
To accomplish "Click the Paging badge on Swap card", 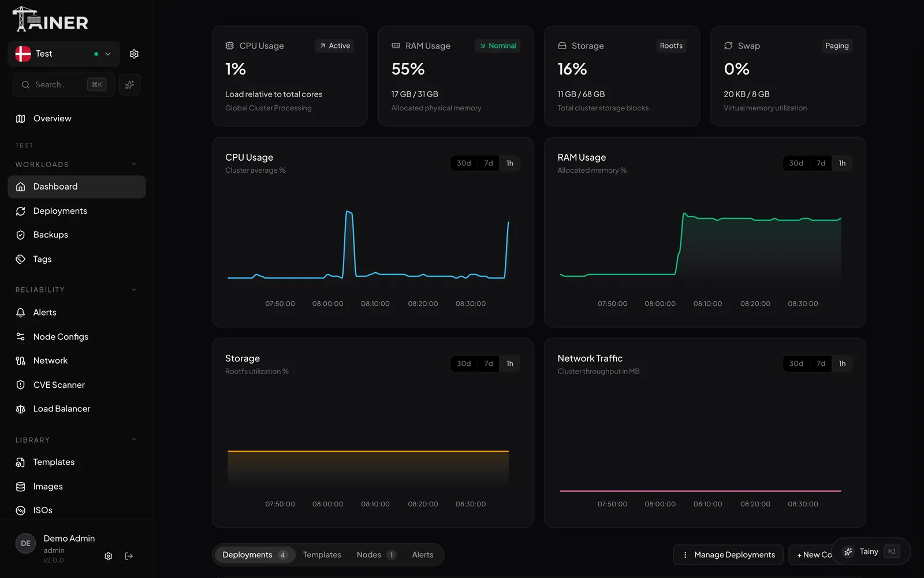I will (837, 46).
